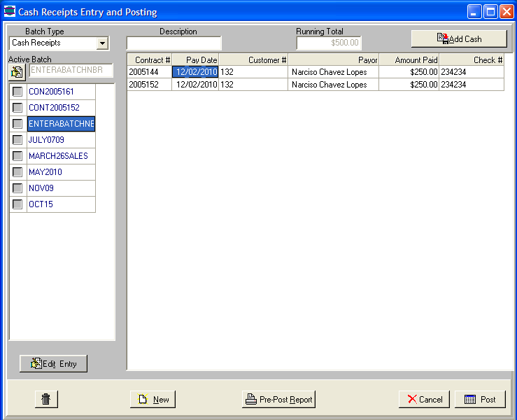Create a new batch with New
517x420 pixels.
(x=153, y=399)
